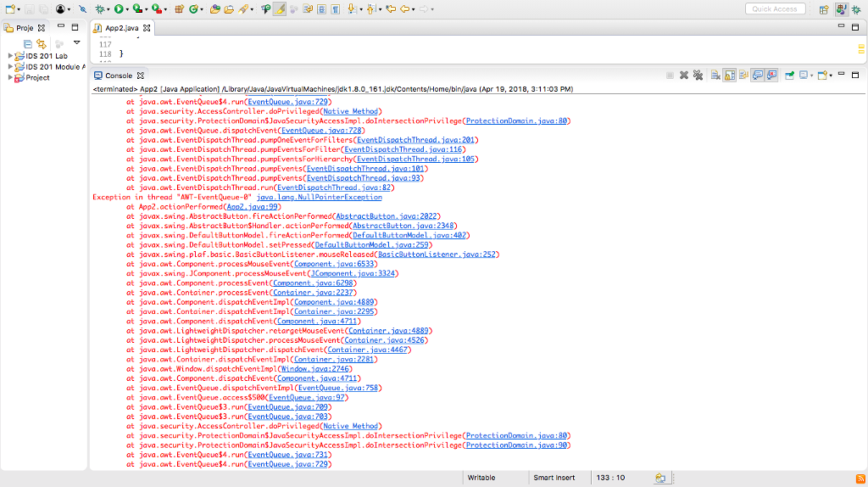Open the Display Selected Console dropdown arrow
The width and height of the screenshot is (868, 487).
point(813,75)
